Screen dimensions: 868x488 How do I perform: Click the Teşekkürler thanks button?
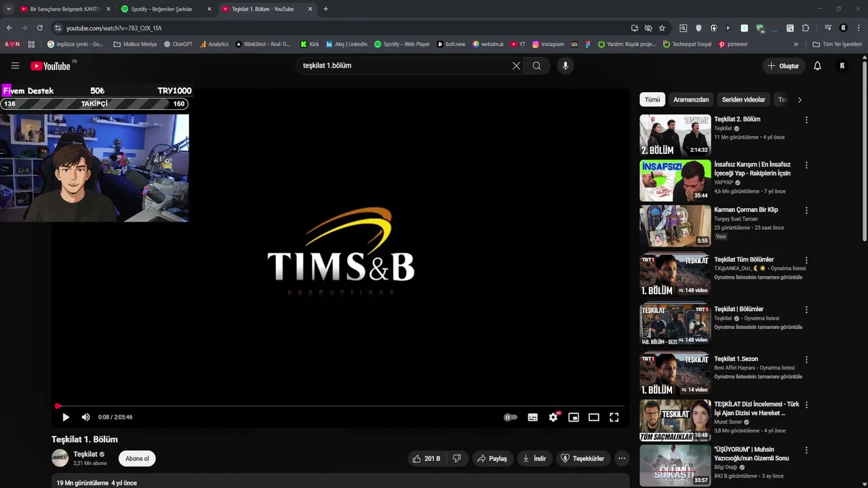point(583,459)
